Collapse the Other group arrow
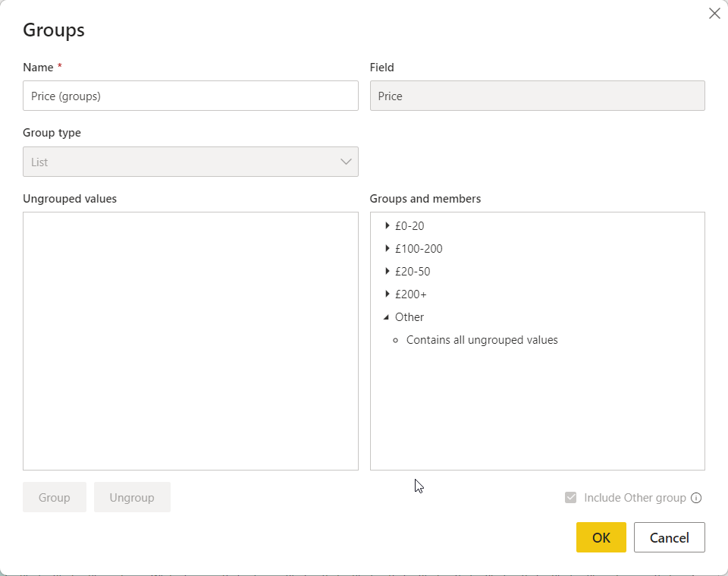728x576 pixels. click(386, 317)
